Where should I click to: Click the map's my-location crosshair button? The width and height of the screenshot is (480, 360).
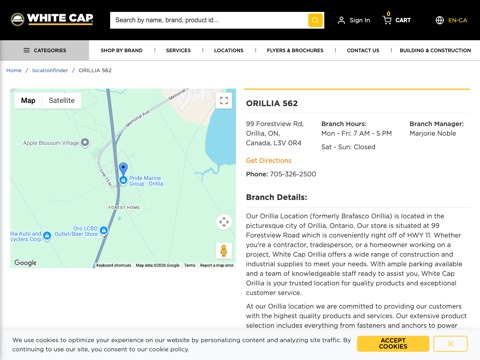(x=224, y=222)
